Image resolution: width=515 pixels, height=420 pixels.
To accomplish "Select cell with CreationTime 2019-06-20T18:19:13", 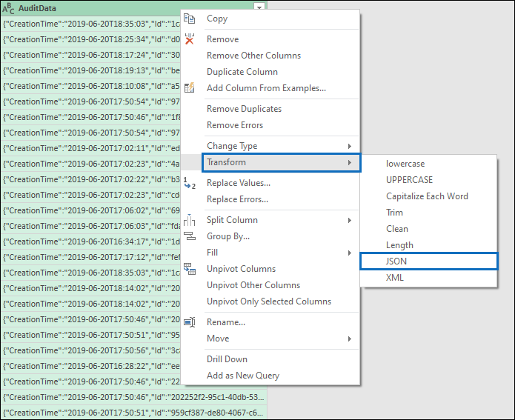I will pyautogui.click(x=91, y=70).
